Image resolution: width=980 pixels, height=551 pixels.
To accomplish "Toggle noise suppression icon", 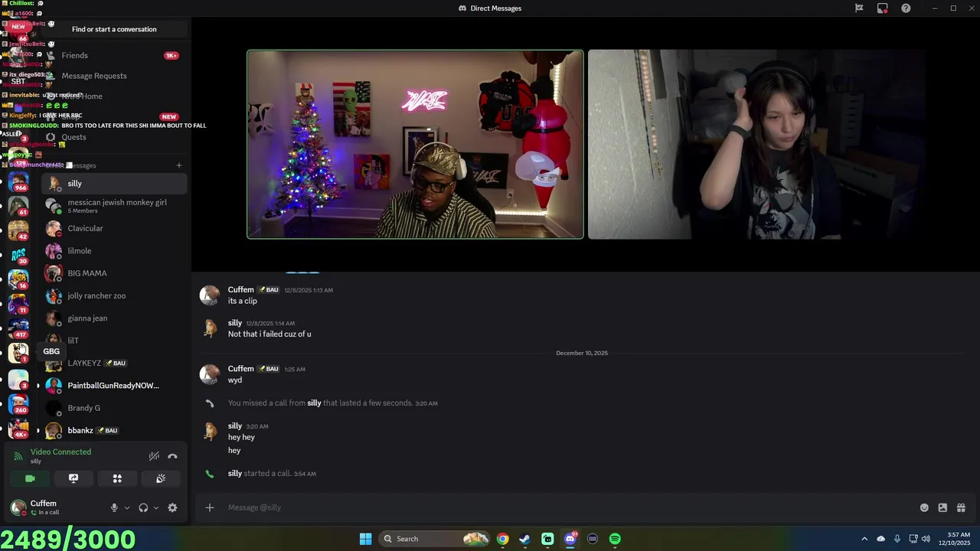I will pos(154,456).
